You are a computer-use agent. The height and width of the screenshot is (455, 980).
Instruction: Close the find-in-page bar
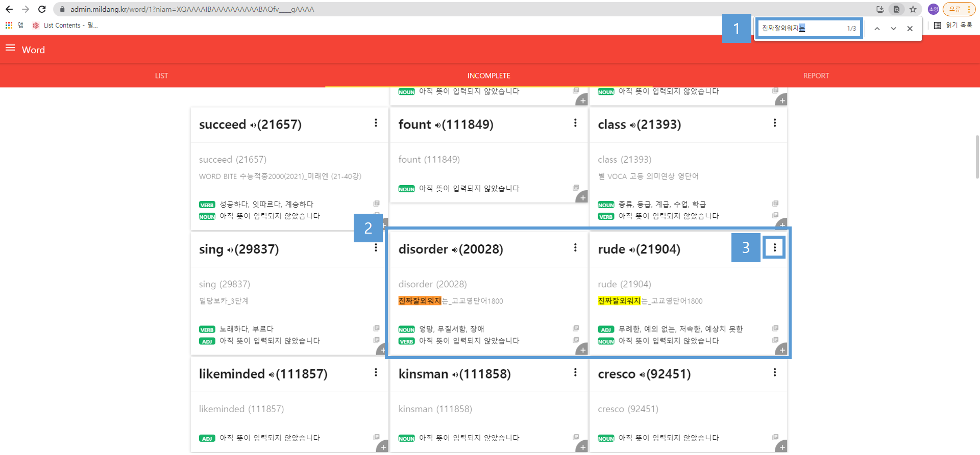pos(910,29)
